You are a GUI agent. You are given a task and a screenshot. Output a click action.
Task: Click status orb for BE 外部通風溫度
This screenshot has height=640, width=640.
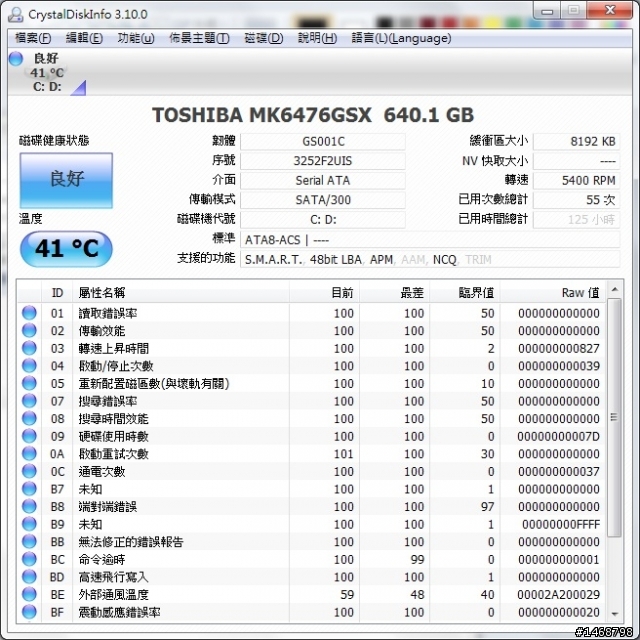pyautogui.click(x=29, y=594)
